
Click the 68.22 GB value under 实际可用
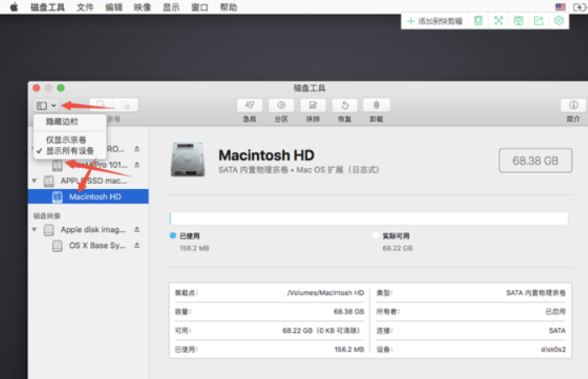tap(397, 249)
